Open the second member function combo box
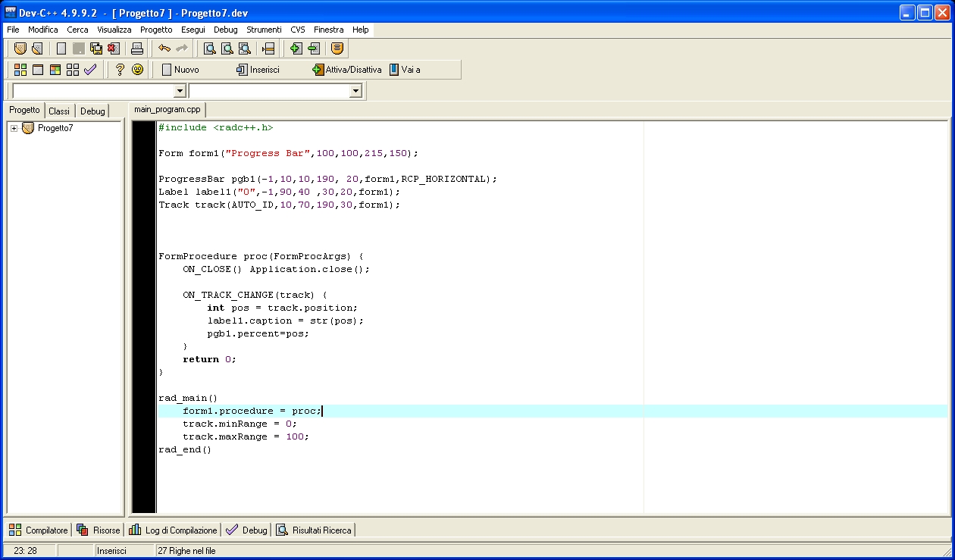 pos(275,91)
